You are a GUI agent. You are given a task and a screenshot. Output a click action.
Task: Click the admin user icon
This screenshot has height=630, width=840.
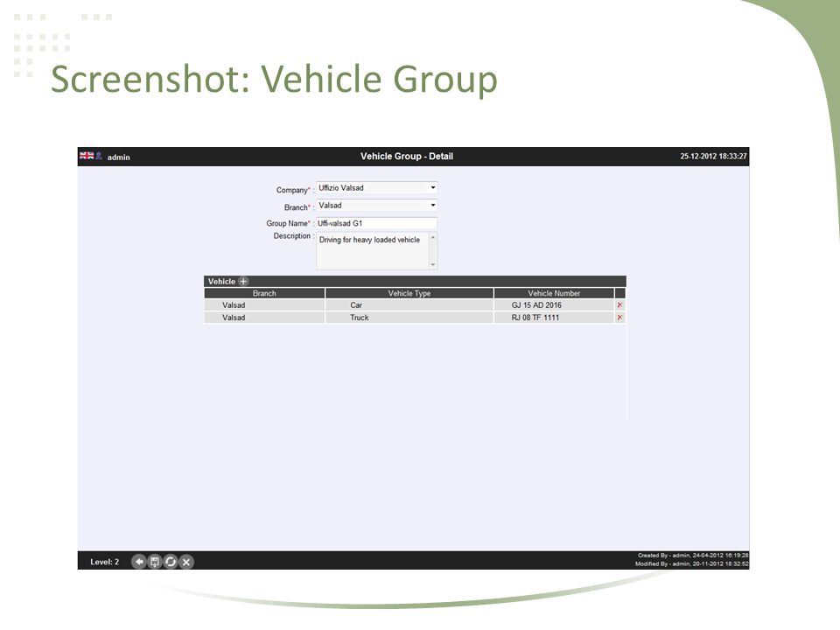tap(99, 156)
